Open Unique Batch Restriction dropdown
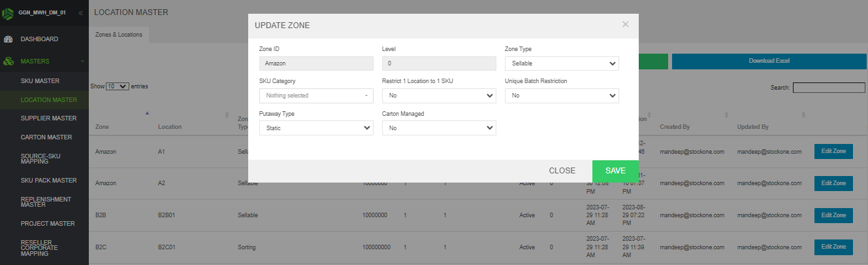The width and height of the screenshot is (868, 265). pos(562,96)
